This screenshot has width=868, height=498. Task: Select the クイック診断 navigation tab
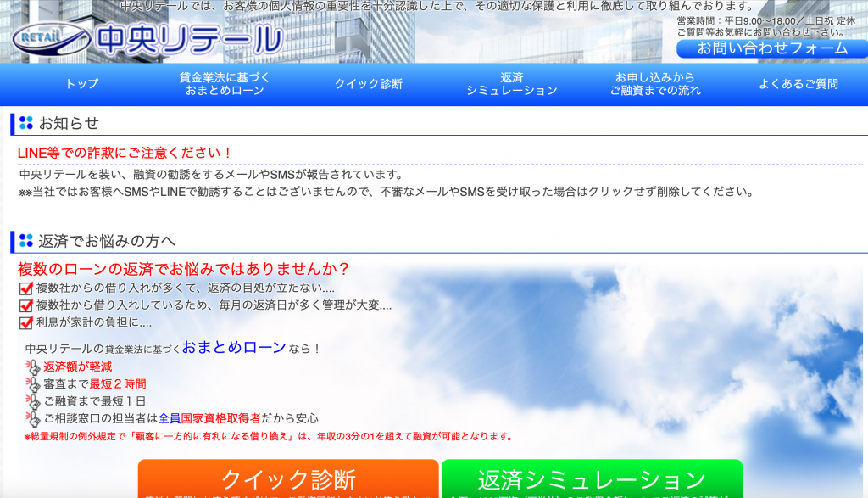point(368,84)
